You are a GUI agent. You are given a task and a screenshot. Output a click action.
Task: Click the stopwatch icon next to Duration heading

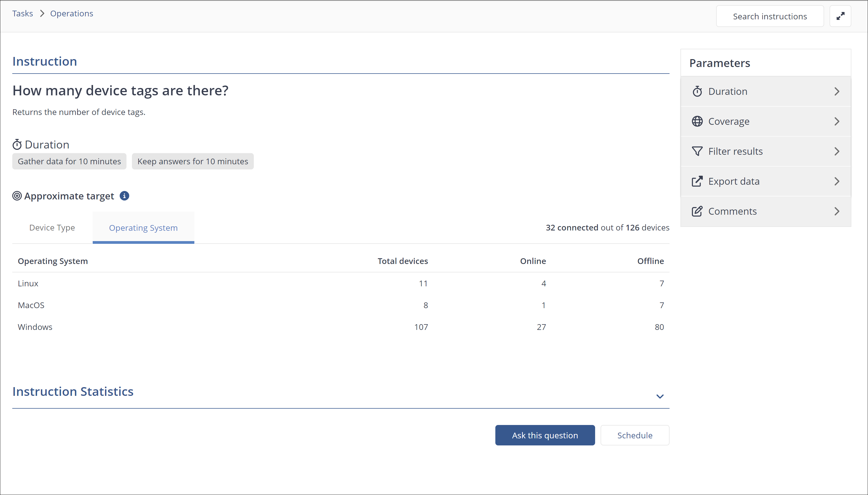click(x=17, y=145)
